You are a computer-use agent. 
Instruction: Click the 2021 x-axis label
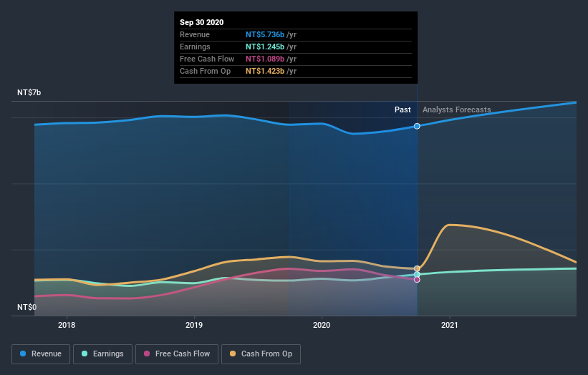450,325
